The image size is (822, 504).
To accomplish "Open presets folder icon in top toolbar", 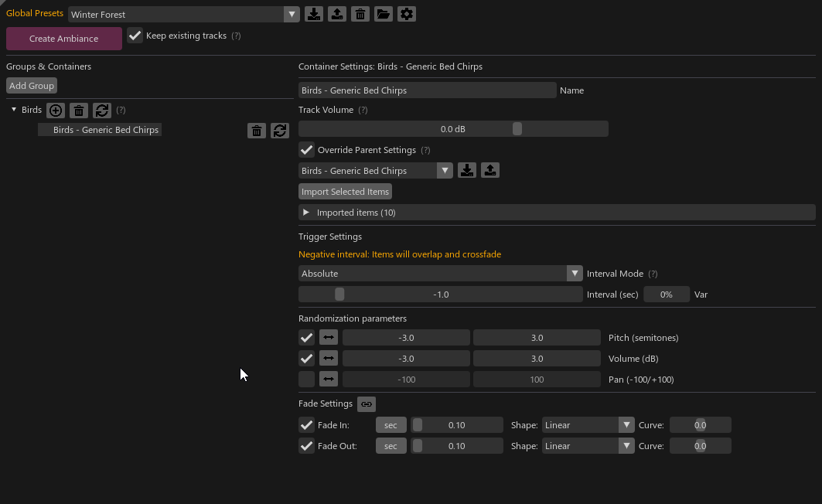I will point(384,14).
